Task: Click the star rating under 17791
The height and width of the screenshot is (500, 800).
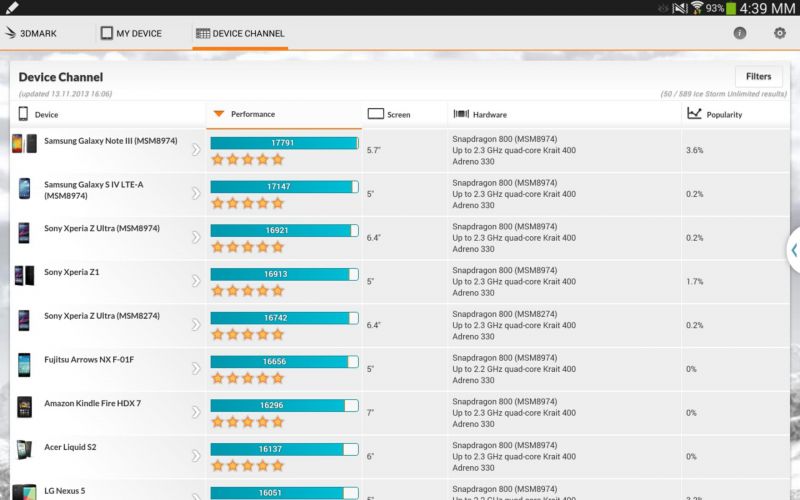Action: (247, 160)
